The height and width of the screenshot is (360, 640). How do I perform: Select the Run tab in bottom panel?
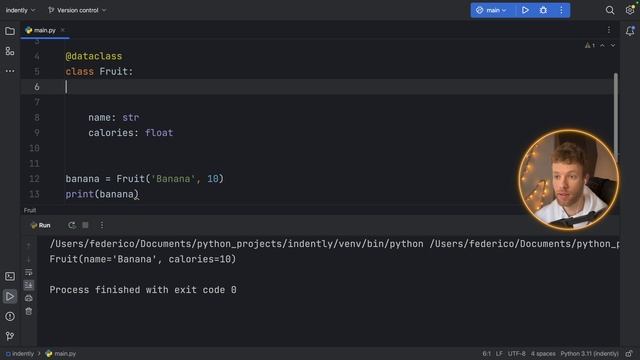click(x=40, y=225)
